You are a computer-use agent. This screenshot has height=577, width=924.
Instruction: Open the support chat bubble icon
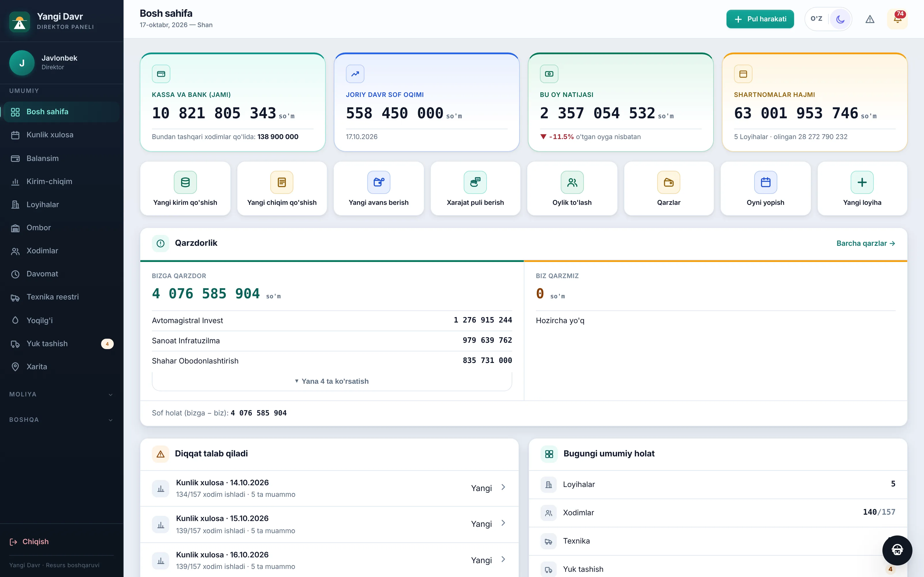tap(897, 550)
